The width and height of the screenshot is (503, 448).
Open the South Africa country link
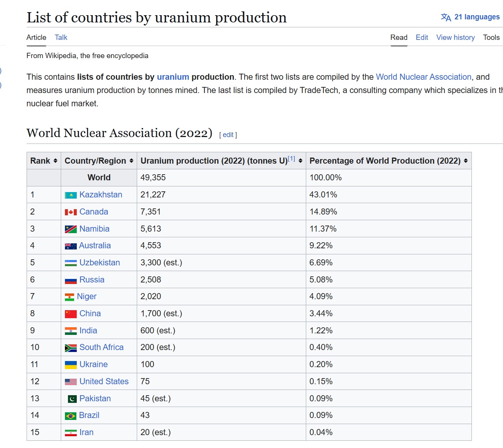[x=101, y=347]
